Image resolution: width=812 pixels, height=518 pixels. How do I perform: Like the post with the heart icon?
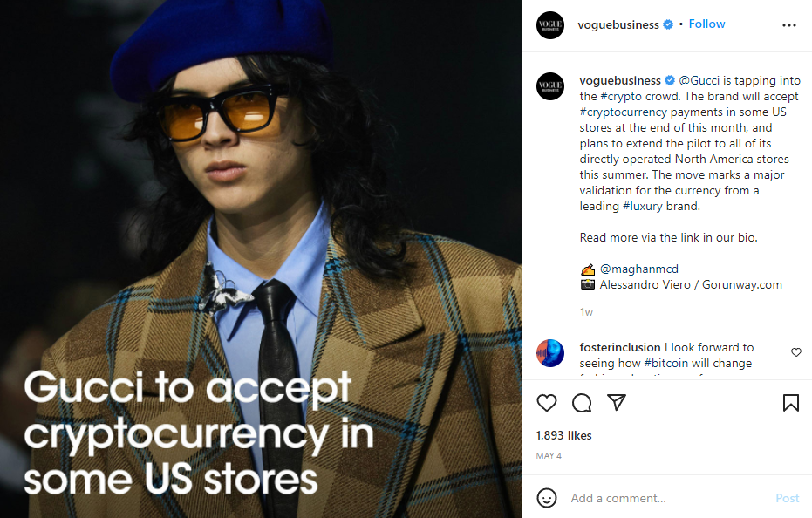point(546,403)
